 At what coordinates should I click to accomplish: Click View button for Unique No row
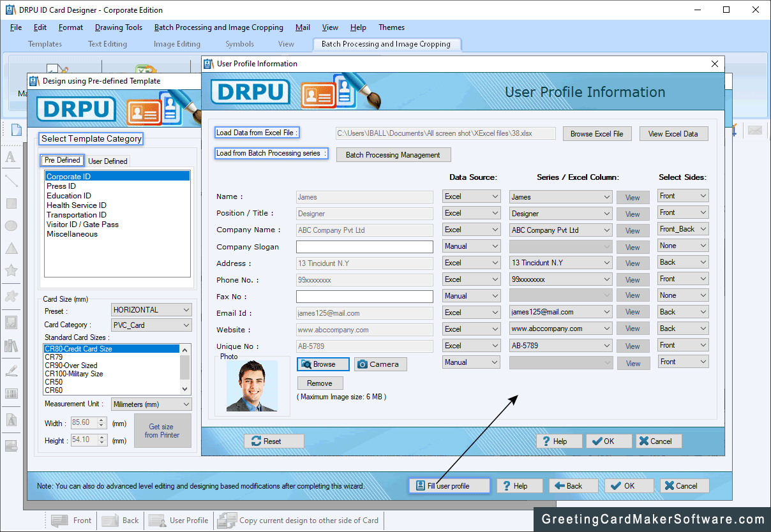(x=633, y=346)
